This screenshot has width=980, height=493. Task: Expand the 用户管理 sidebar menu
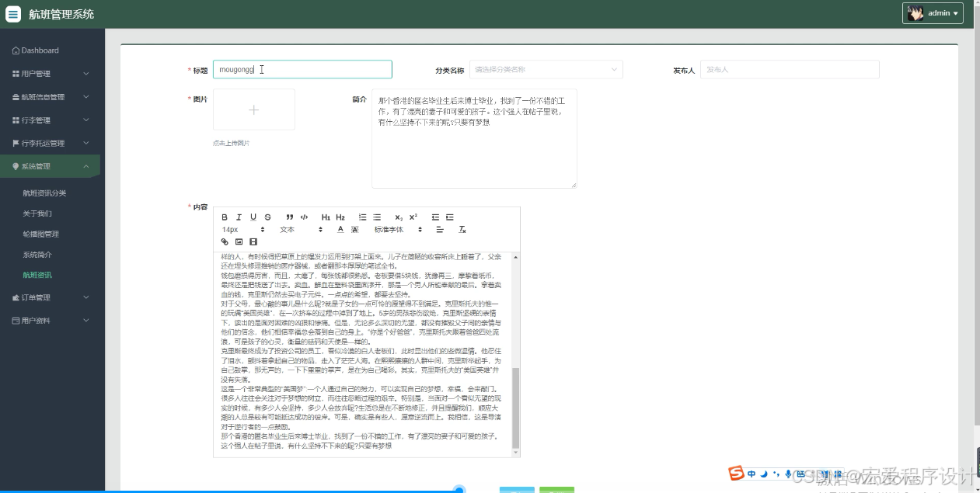[52, 74]
